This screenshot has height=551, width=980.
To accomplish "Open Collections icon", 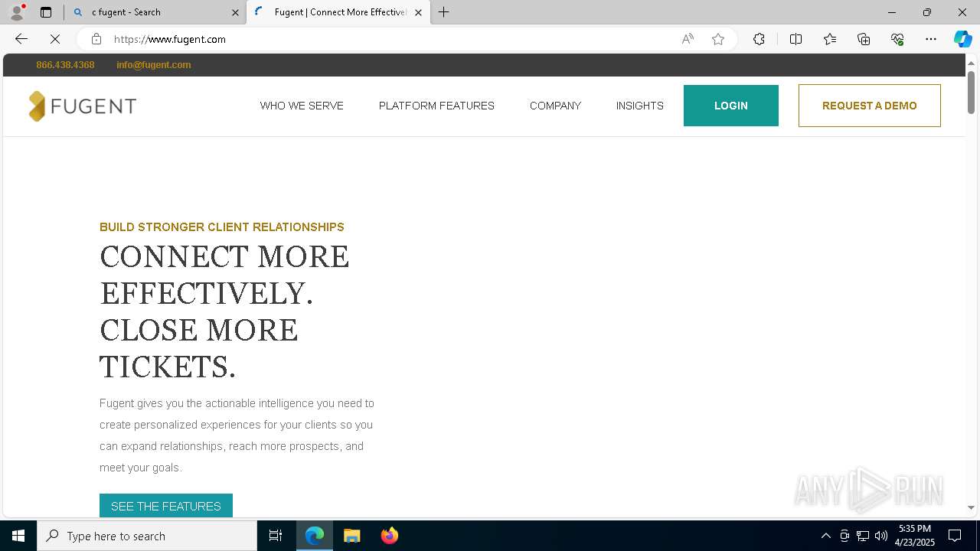I will pos(864,39).
